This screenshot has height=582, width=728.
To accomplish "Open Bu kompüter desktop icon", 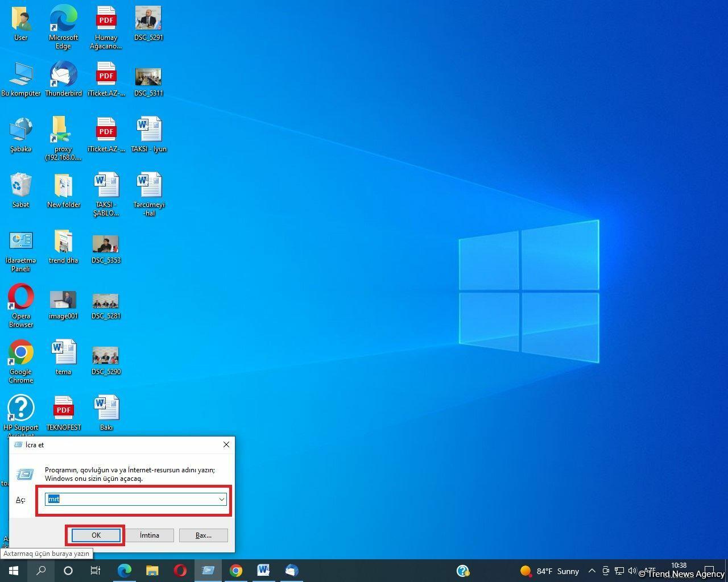I will [x=21, y=80].
